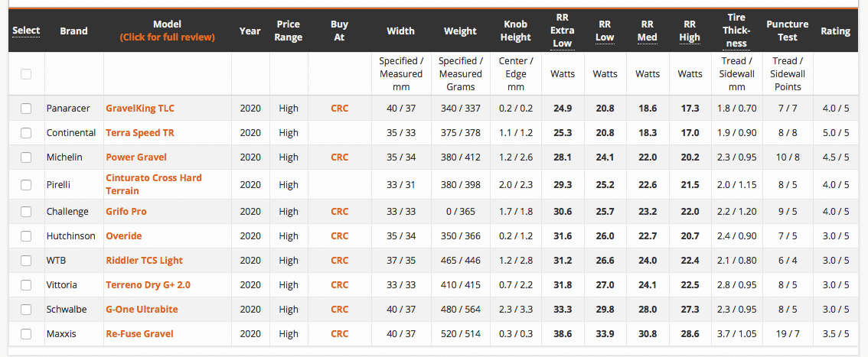Open the Terreno Dry G+ 2.0 review
Image resolution: width=868 pixels, height=357 pixels.
pos(148,285)
